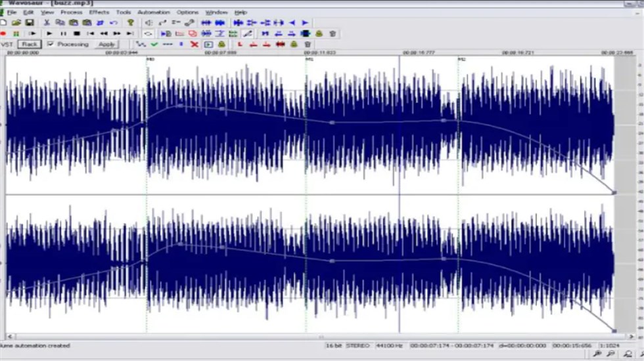Click the trash icon in marker toolbar row
The width and height of the screenshot is (644, 361).
pyautogui.click(x=333, y=33)
